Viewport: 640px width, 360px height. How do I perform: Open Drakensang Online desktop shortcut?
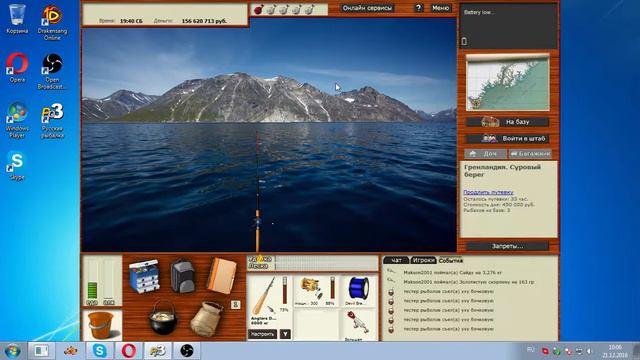pos(52,23)
